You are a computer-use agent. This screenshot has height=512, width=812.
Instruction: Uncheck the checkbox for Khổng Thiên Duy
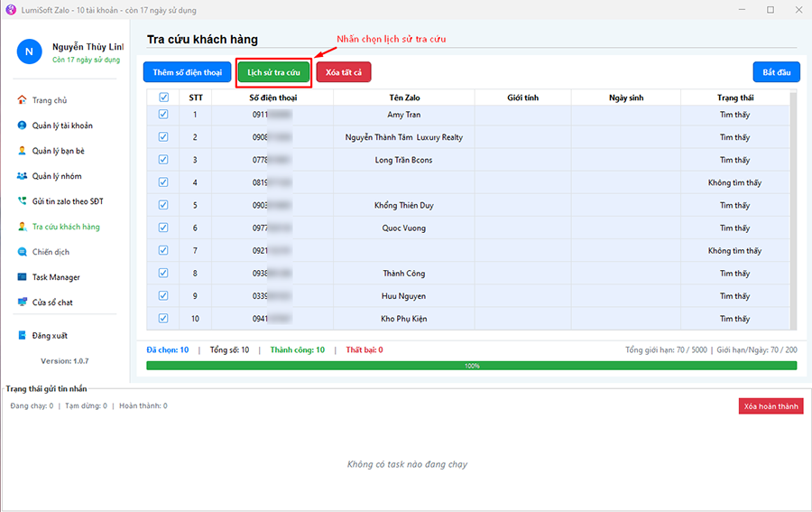point(163,205)
